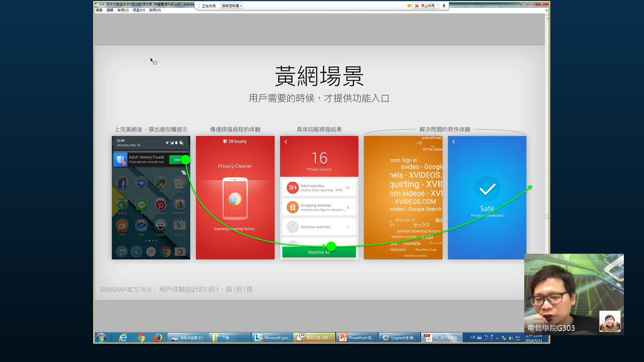Expand the 授與控制權 dropdown
Screen dimensions: 644x362
(x=232, y=6)
